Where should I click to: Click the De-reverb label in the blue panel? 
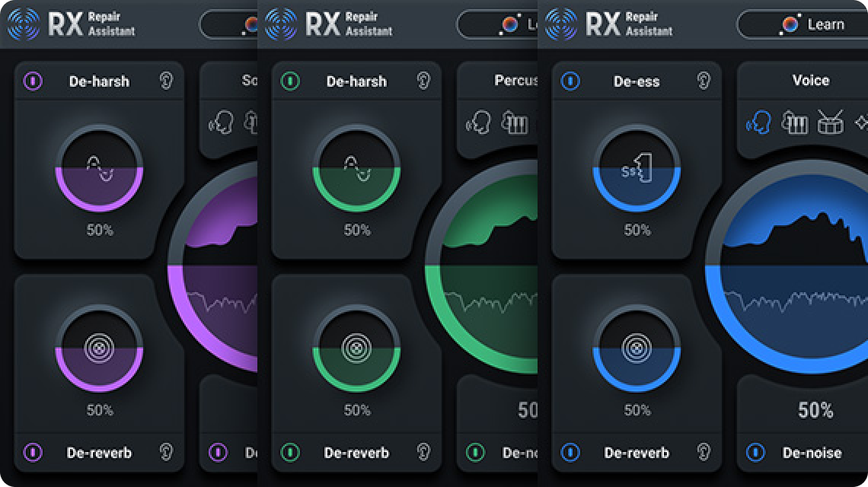tap(637, 453)
